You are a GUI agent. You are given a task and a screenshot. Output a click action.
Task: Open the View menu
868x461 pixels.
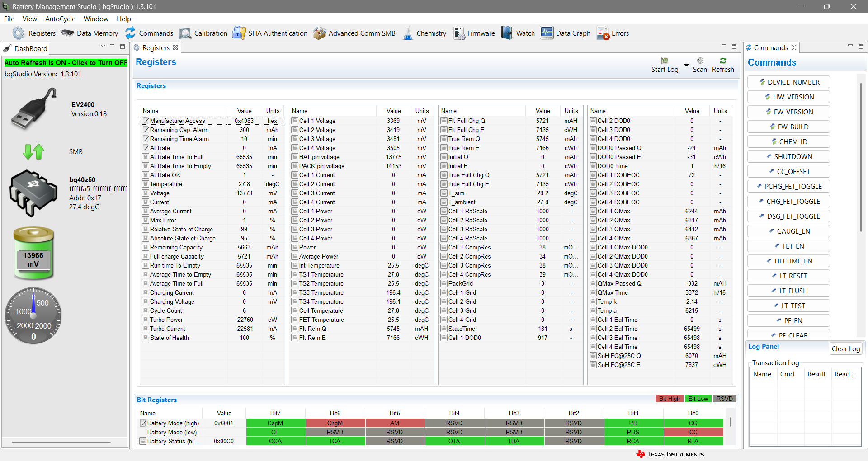pyautogui.click(x=30, y=19)
